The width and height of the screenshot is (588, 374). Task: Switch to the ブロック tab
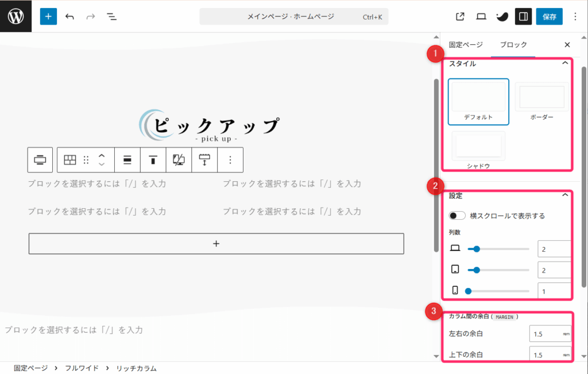click(x=513, y=45)
